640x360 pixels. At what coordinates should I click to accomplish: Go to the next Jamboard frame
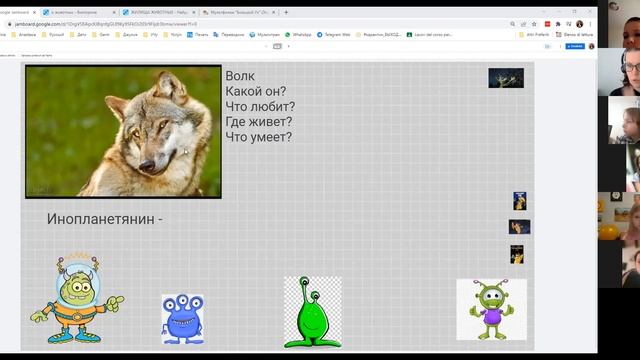point(289,46)
